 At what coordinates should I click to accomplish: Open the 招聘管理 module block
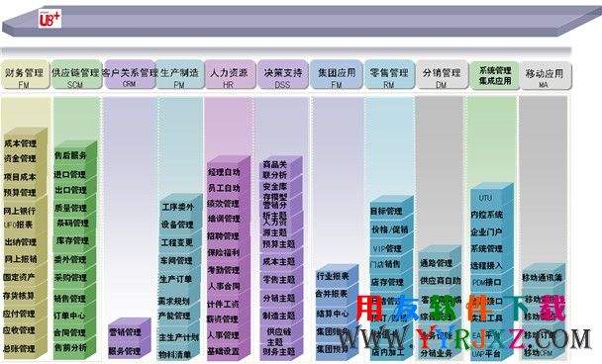click(x=224, y=235)
